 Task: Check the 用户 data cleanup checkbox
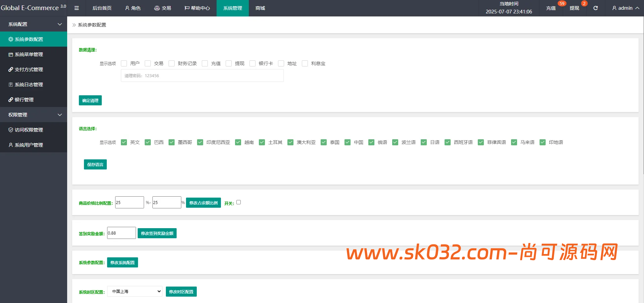[124, 63]
